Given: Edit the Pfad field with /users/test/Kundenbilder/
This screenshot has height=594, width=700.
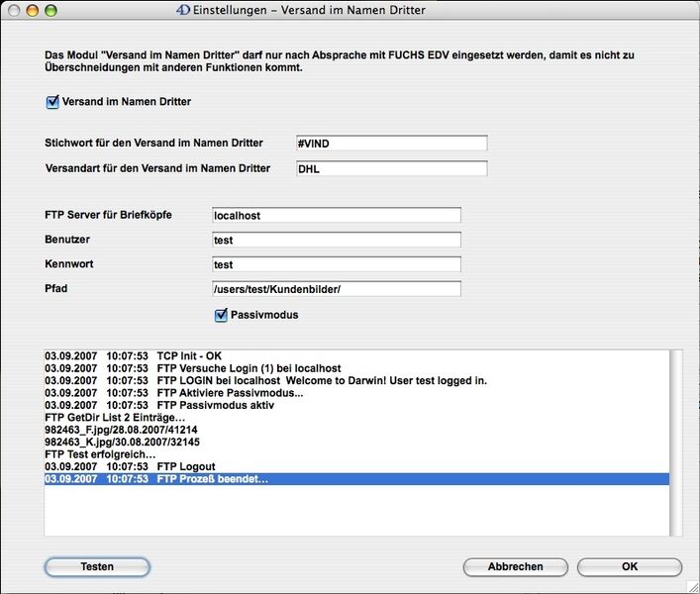Looking at the screenshot, I should pyautogui.click(x=336, y=289).
